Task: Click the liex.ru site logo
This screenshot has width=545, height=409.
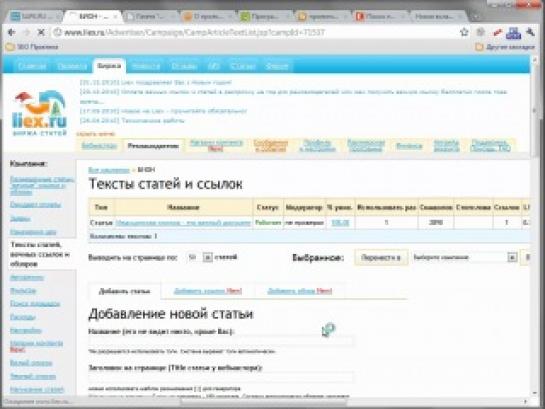Action: [x=39, y=113]
